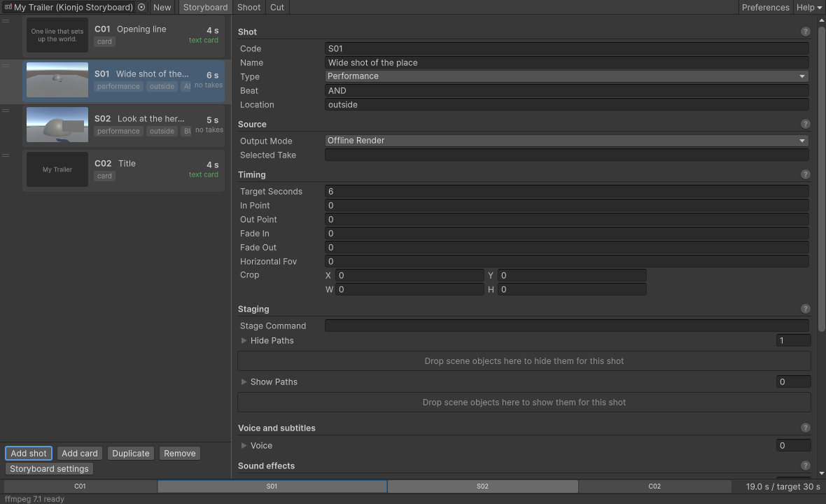Click the Crop H field
The image size is (826, 504).
(x=572, y=289)
